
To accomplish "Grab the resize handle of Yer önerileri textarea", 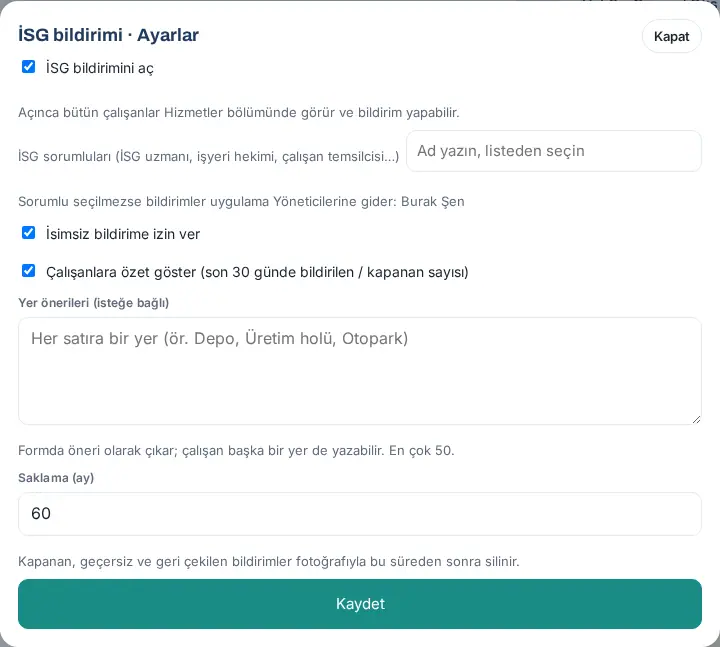I will (696, 420).
